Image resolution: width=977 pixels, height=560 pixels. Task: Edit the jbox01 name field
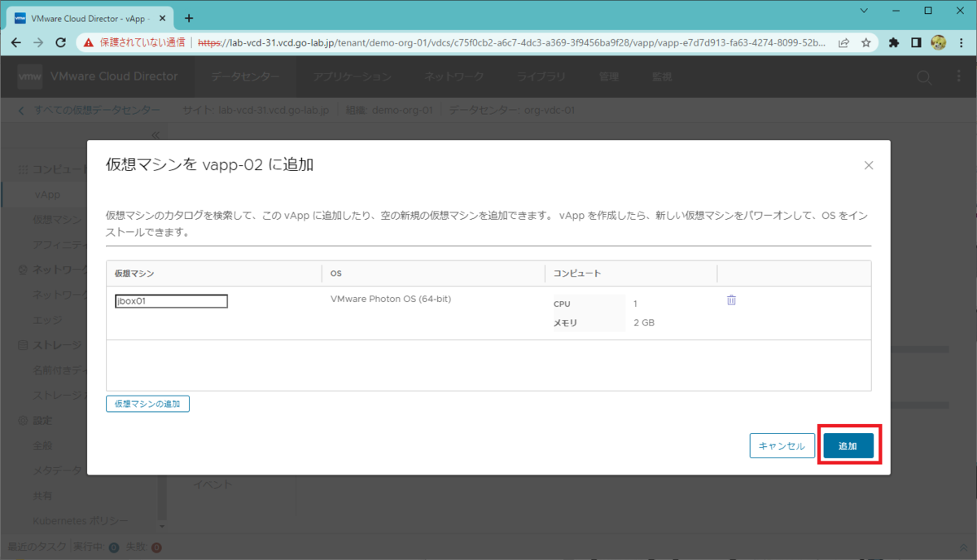(171, 301)
